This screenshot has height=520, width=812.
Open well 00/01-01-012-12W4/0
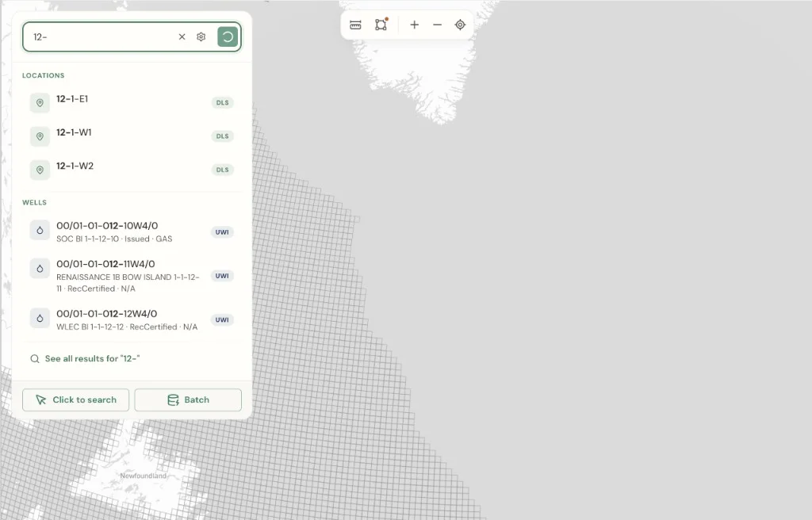click(132, 319)
